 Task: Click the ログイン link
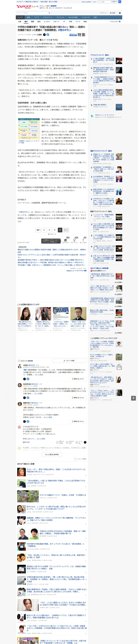pos(42,8)
